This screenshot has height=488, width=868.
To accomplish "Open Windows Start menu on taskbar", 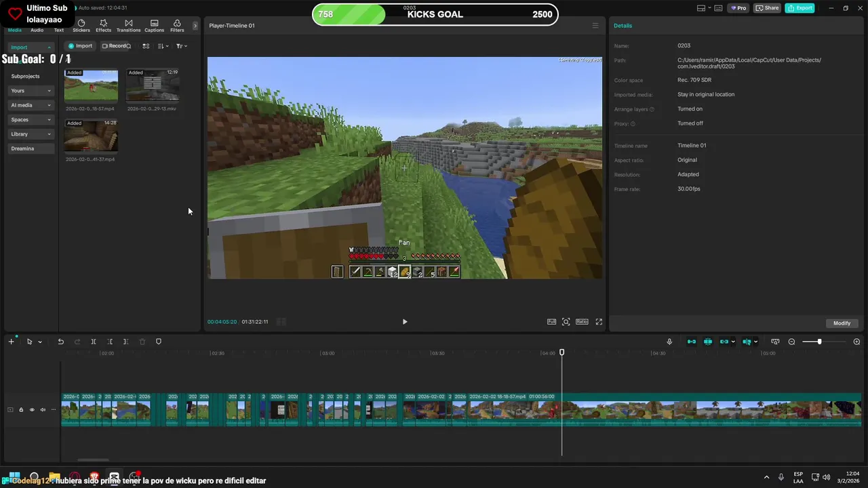I will click(14, 477).
